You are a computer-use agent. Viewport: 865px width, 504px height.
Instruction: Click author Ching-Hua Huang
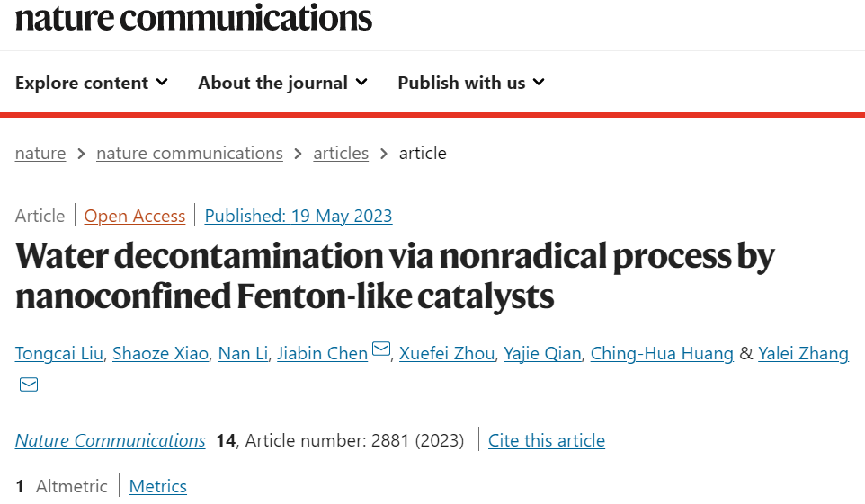[x=662, y=353]
